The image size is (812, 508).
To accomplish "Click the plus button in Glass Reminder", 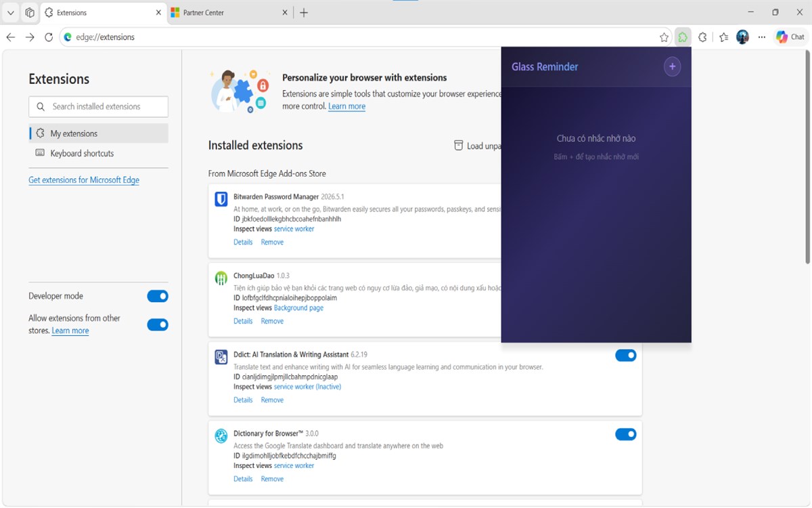I will pyautogui.click(x=672, y=66).
